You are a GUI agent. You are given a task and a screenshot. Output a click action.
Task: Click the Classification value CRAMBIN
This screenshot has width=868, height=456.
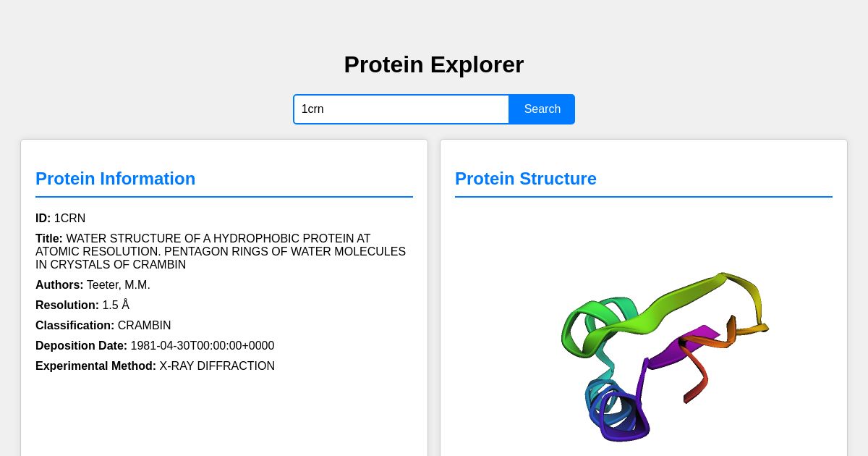pos(144,326)
